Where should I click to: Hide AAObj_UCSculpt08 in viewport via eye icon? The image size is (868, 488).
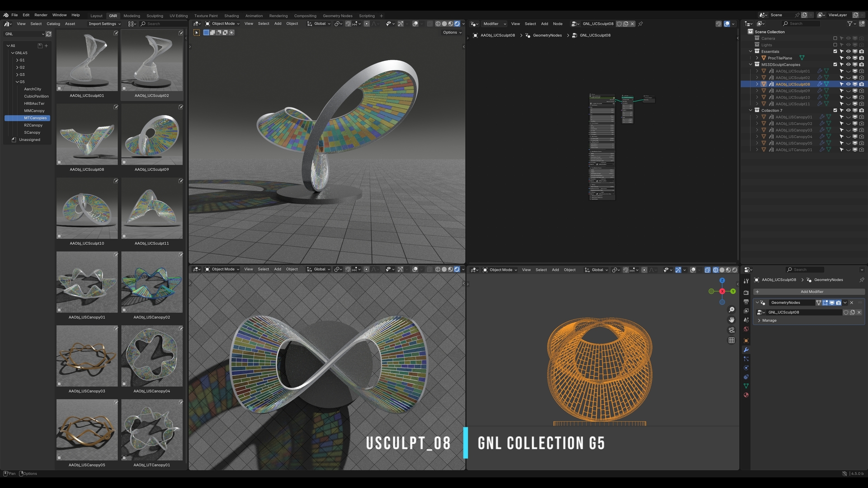pyautogui.click(x=849, y=84)
